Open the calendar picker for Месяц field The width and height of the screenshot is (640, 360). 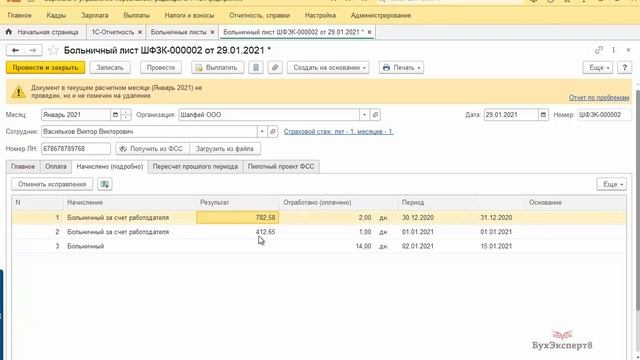pyautogui.click(x=115, y=115)
